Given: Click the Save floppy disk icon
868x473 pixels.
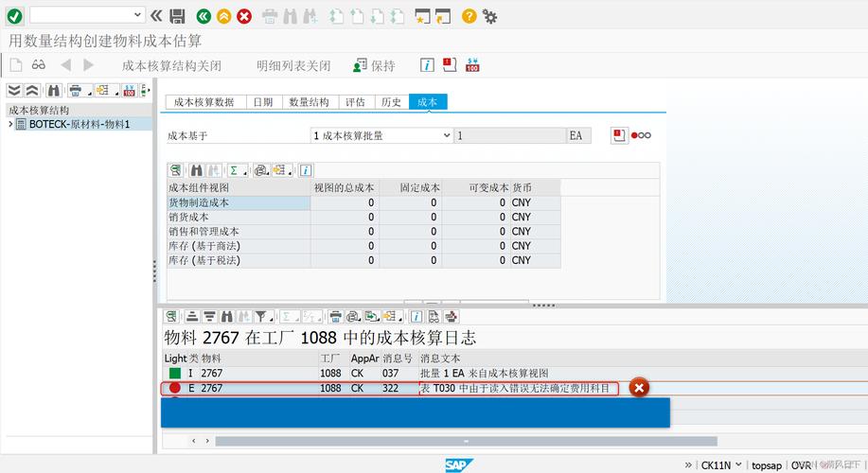Looking at the screenshot, I should pyautogui.click(x=177, y=16).
